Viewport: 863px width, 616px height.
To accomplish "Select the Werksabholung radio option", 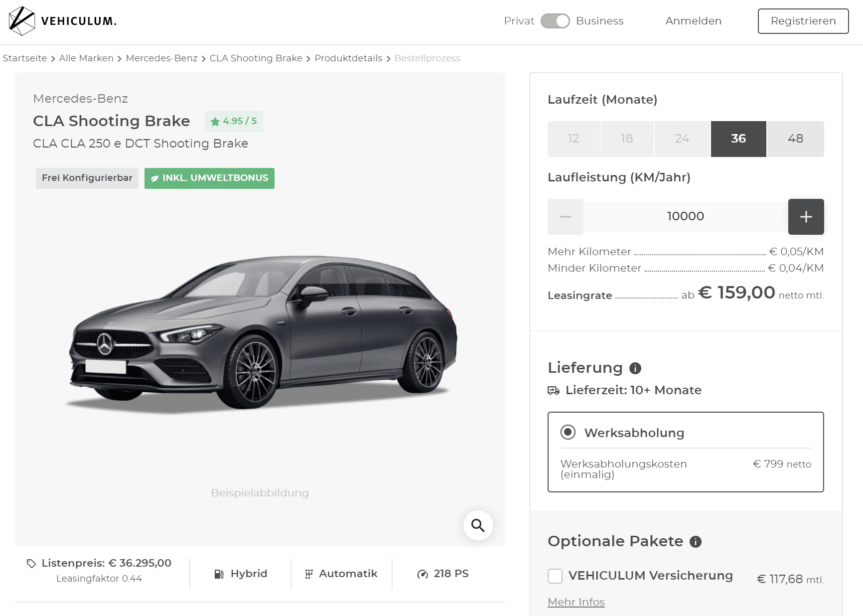I will pos(568,432).
